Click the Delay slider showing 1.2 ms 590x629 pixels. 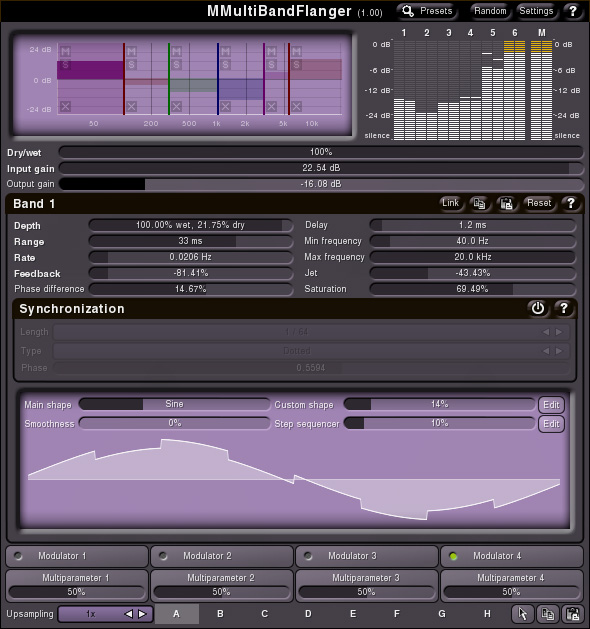tap(472, 225)
